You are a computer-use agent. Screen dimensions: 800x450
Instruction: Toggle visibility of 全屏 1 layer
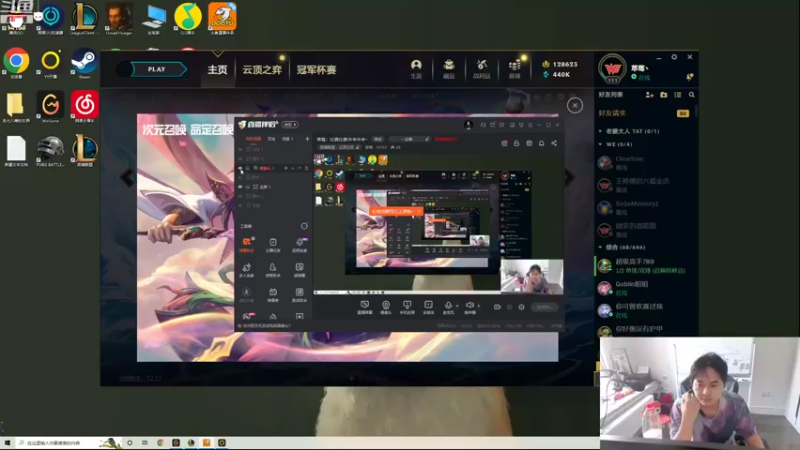[240, 187]
